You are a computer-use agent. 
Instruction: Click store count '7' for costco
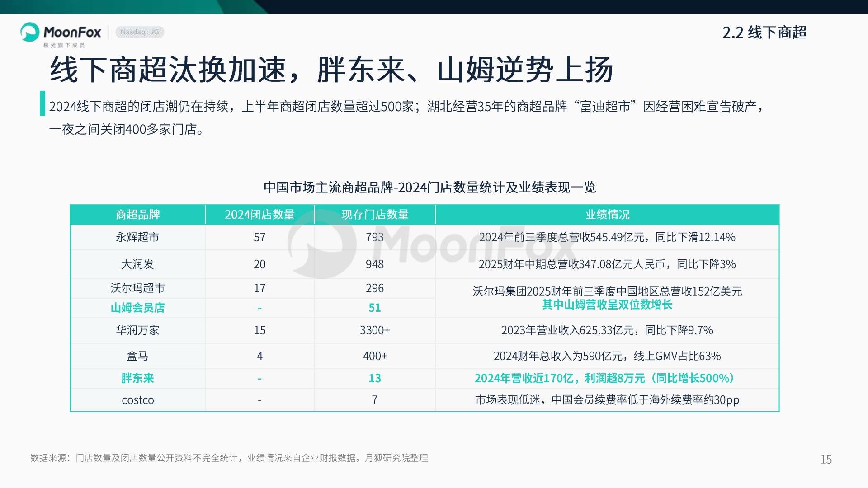[x=375, y=400]
